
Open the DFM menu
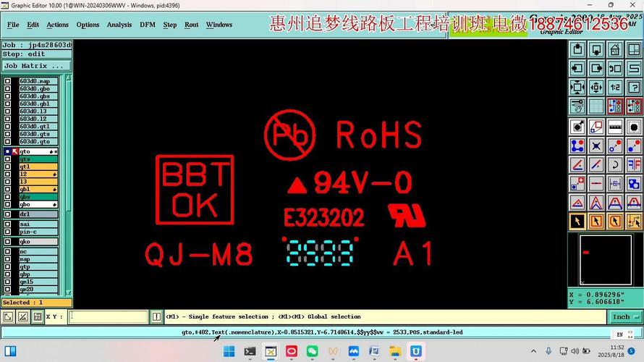click(x=148, y=25)
